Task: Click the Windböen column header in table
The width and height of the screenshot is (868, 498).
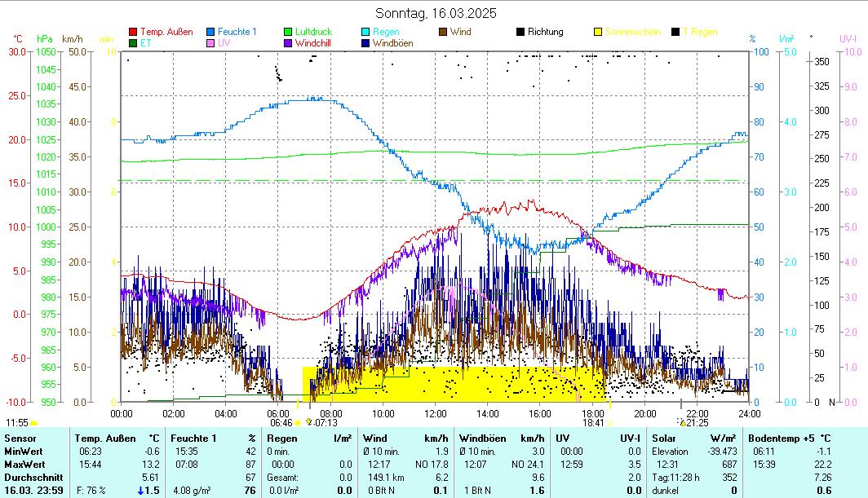Action: 483,439
